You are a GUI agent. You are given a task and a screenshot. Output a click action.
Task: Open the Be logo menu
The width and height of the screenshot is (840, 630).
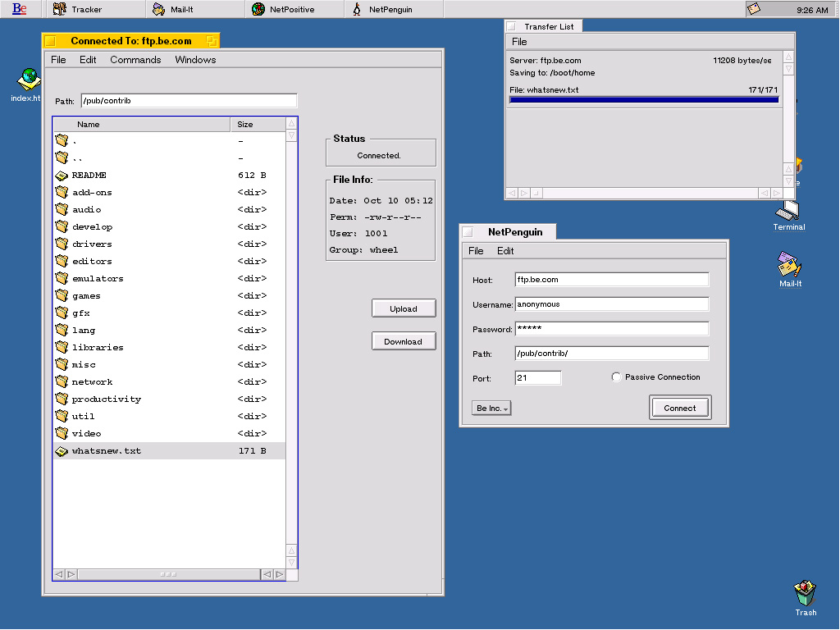(x=20, y=9)
